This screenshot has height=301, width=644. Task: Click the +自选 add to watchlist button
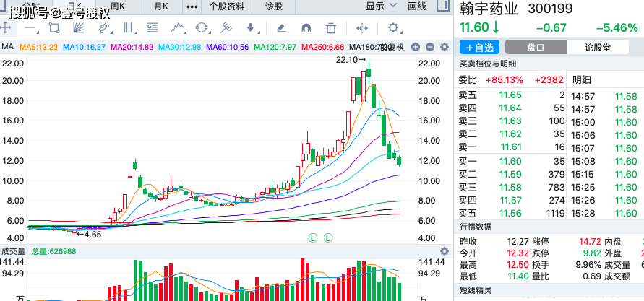[x=479, y=47]
